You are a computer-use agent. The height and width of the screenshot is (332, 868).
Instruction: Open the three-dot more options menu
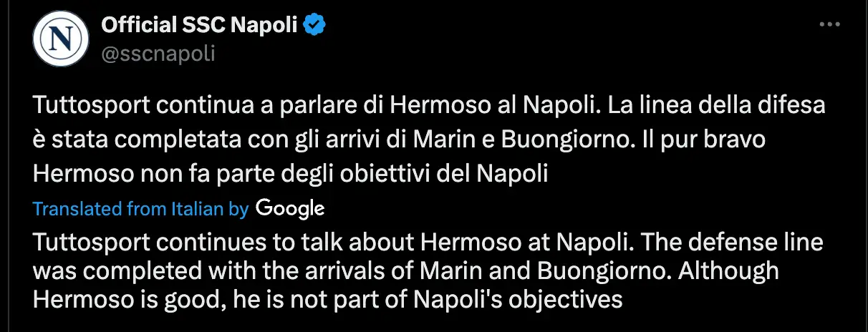829,24
